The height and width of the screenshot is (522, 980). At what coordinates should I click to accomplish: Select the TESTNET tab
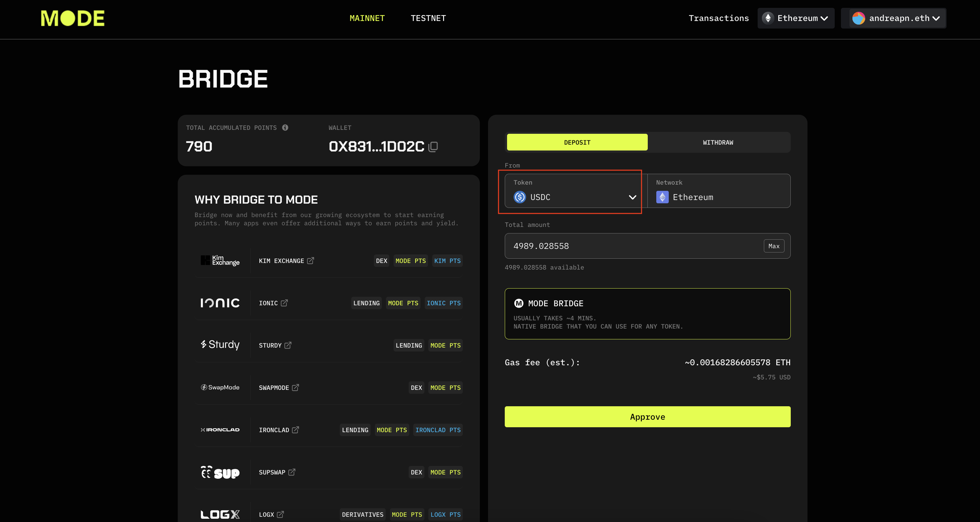pyautogui.click(x=428, y=18)
